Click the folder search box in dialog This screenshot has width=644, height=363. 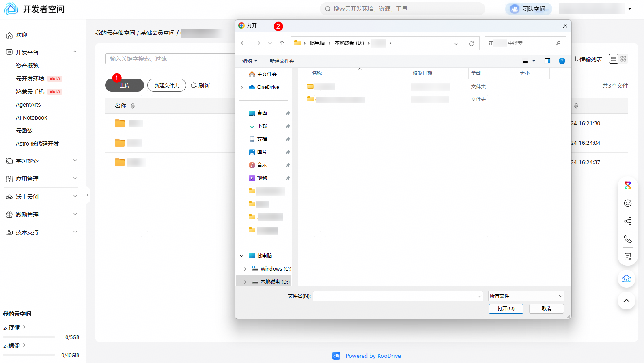[x=525, y=43]
